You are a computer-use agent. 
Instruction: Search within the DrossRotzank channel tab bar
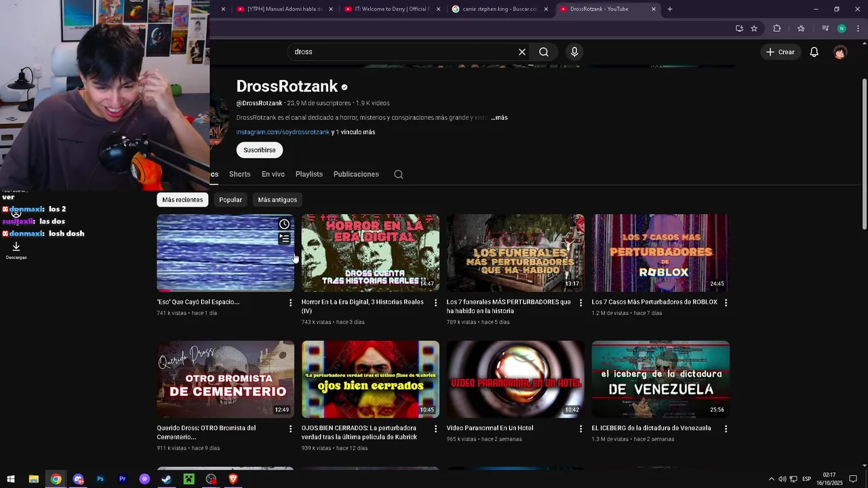pyautogui.click(x=399, y=175)
